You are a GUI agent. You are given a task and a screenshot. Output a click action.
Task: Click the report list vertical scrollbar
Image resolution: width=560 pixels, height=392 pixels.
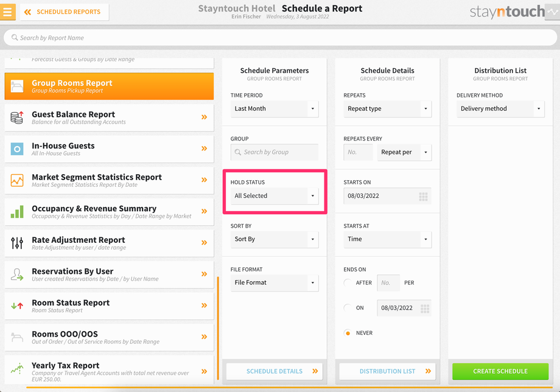[218, 329]
